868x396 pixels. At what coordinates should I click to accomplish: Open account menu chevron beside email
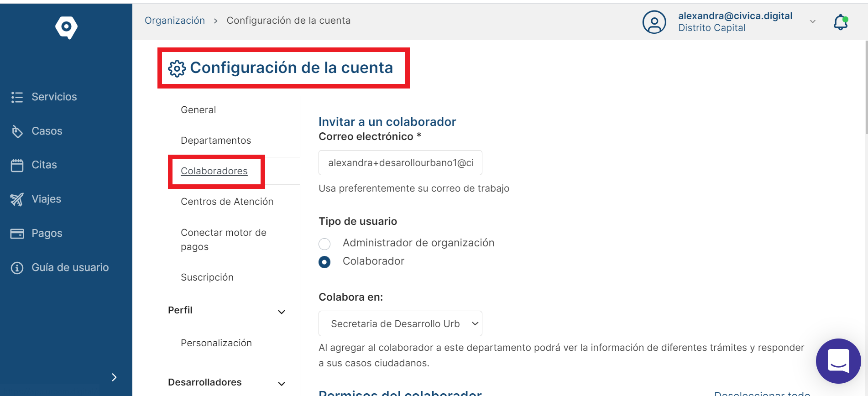coord(813,21)
